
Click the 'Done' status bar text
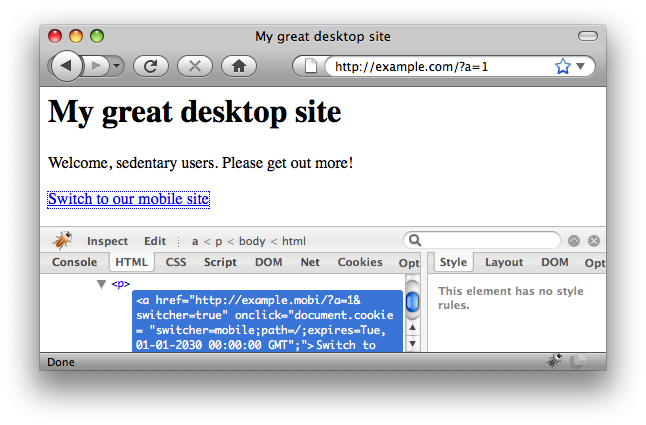coord(61,362)
